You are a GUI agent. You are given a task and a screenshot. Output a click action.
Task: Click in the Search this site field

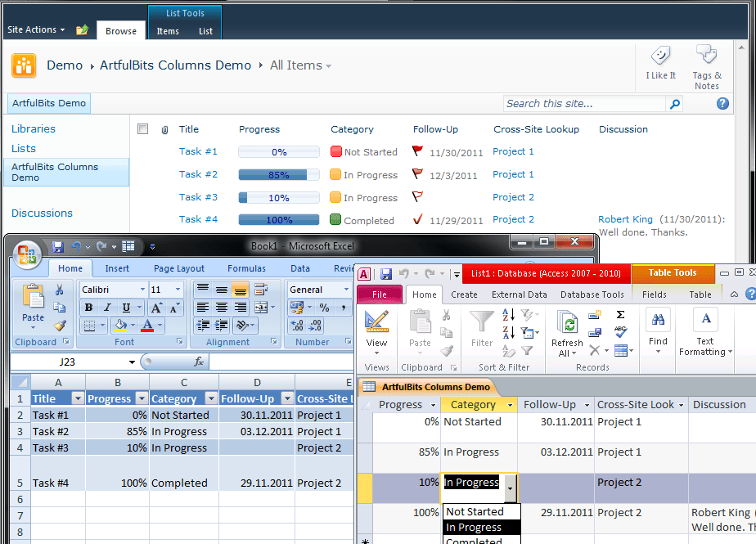click(585, 104)
